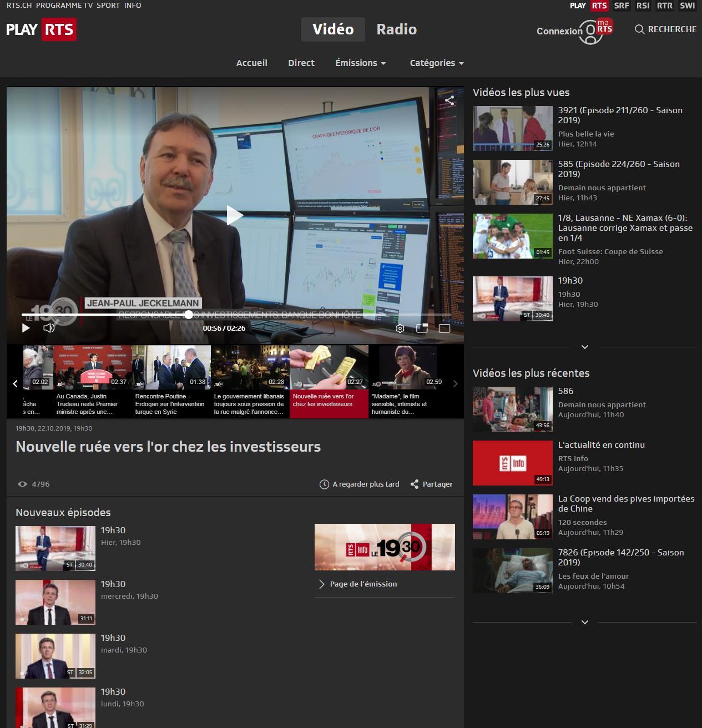Expand the Catégories dropdown
The image size is (702, 728).
[437, 63]
